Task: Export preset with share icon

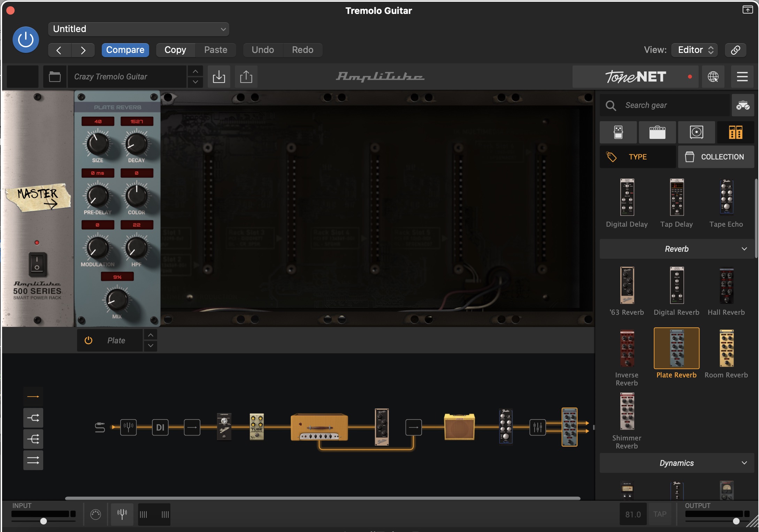Action: click(246, 77)
